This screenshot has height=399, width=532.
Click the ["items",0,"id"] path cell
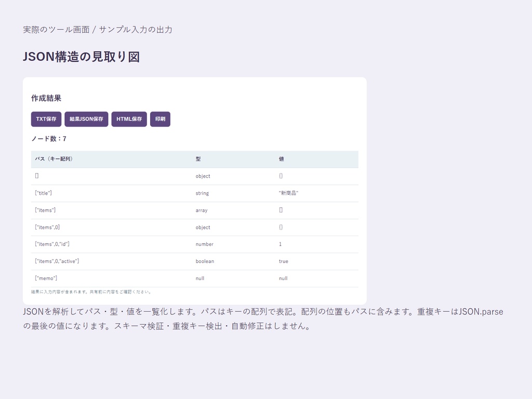tap(112, 244)
